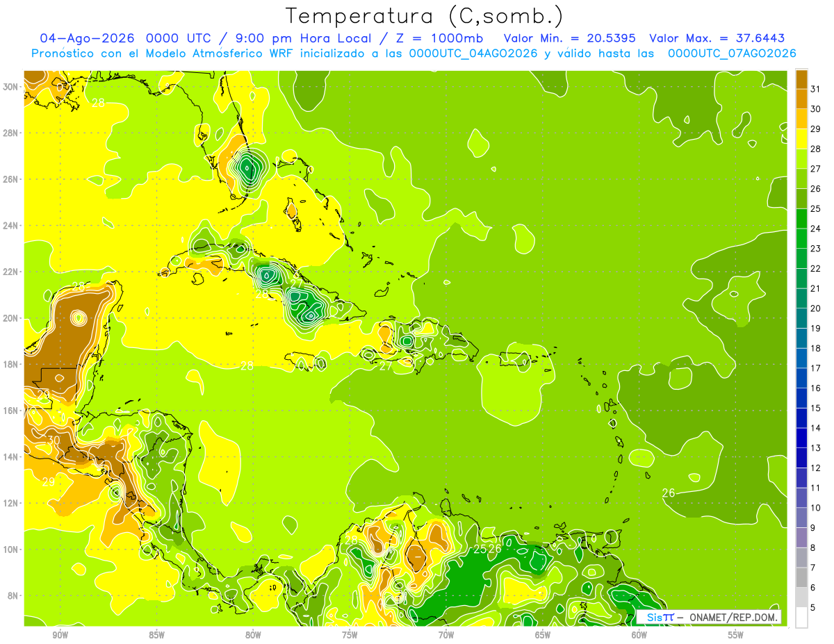Click the 30 contour label over Central America
This screenshot has height=644, width=834.
[54, 440]
